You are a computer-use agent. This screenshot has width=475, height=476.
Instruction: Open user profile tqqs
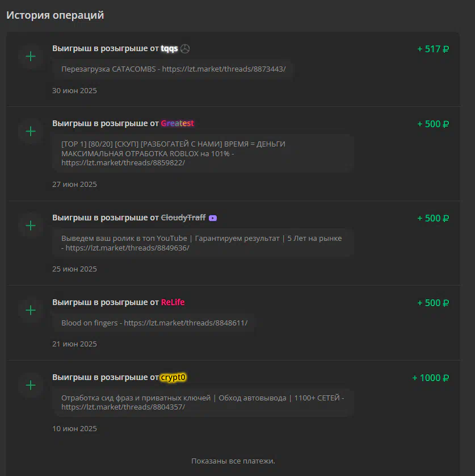(169, 49)
